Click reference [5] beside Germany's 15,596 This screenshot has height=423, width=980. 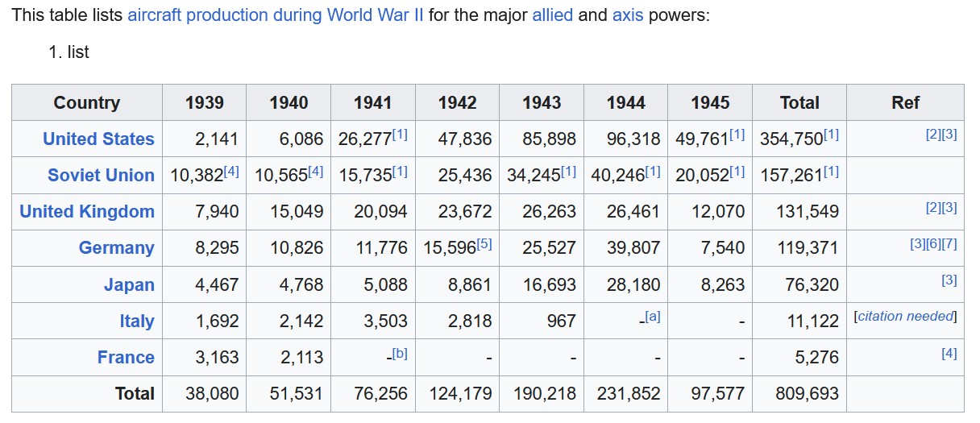484,243
